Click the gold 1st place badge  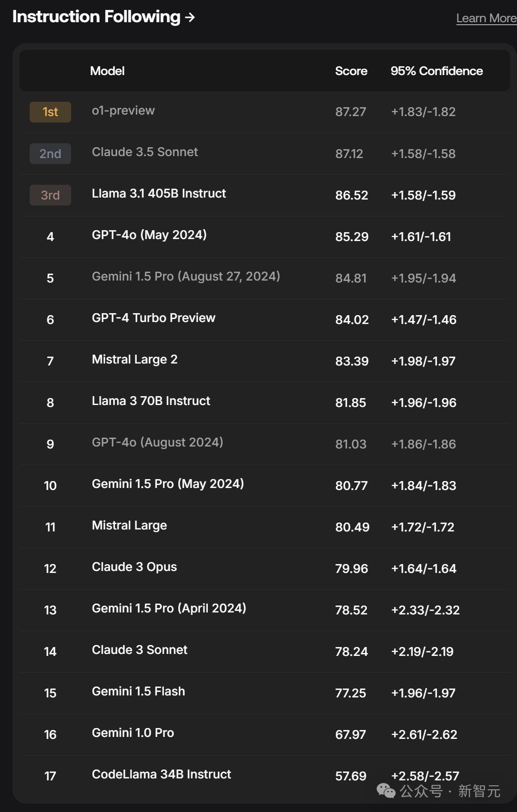50,112
